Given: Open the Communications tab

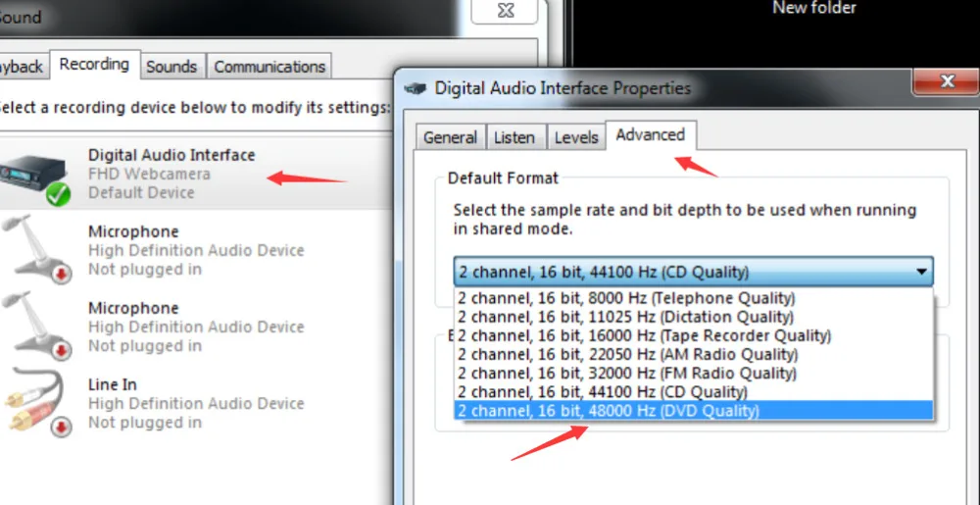Looking at the screenshot, I should [269, 67].
